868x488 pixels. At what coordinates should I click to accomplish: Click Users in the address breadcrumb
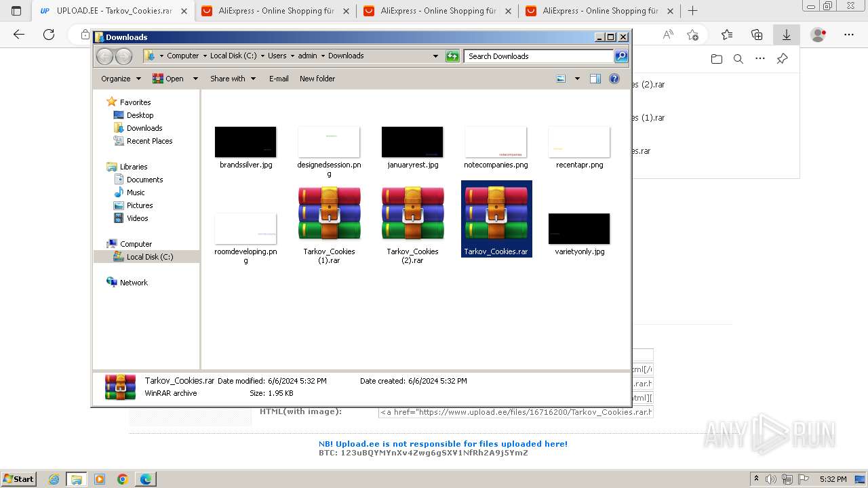pos(277,56)
